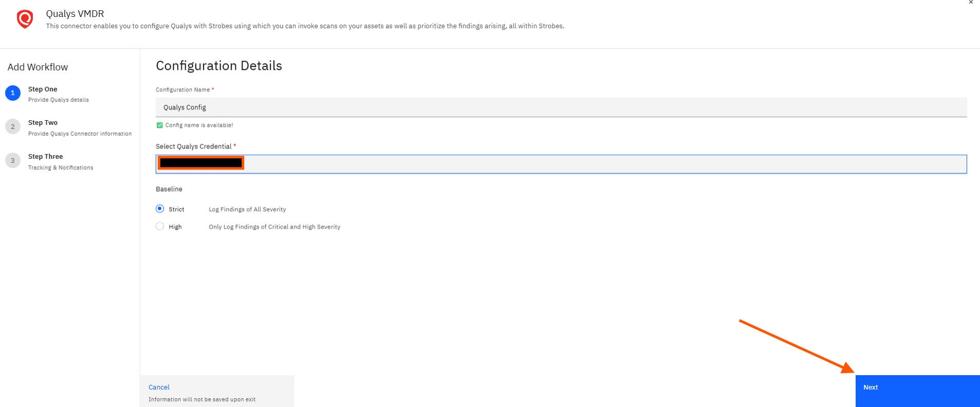Click Only Log Findings of Critical and High text

(274, 227)
